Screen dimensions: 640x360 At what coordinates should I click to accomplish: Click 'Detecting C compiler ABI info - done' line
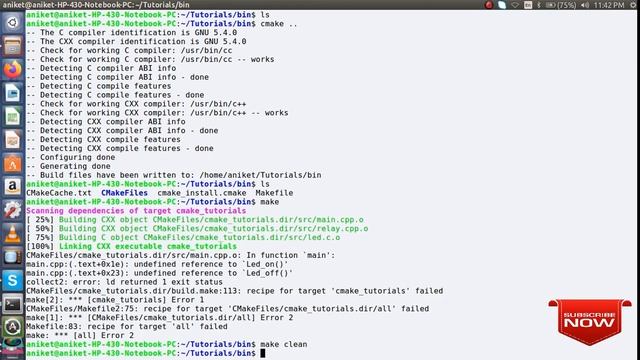[x=118, y=77]
